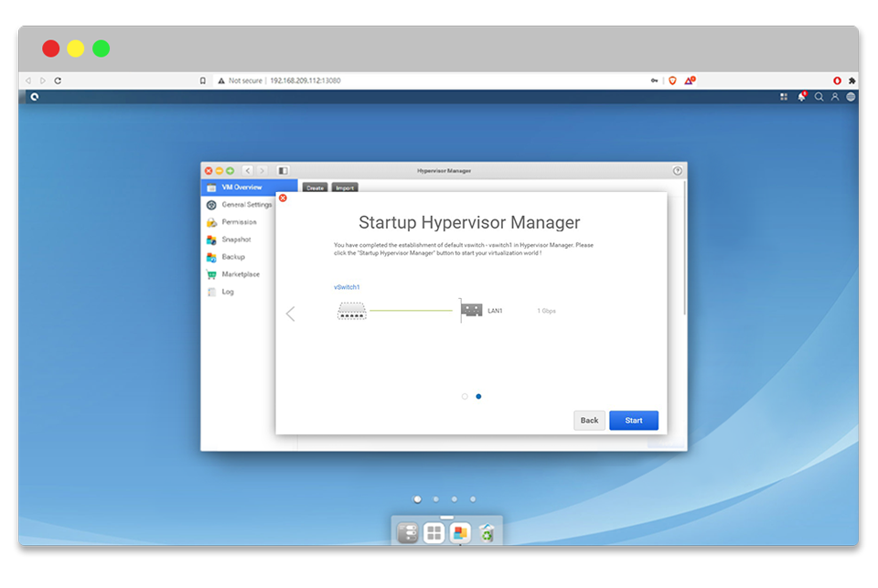Click the dock handle bar

(447, 518)
